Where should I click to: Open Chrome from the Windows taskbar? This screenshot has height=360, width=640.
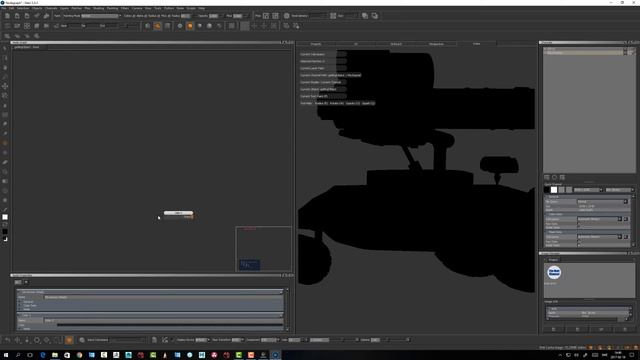click(79, 355)
